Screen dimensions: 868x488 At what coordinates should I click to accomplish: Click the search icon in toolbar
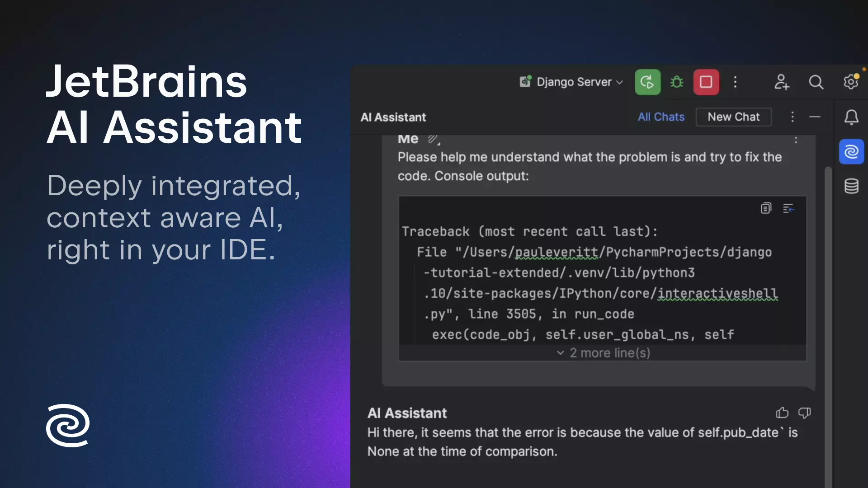[816, 82]
